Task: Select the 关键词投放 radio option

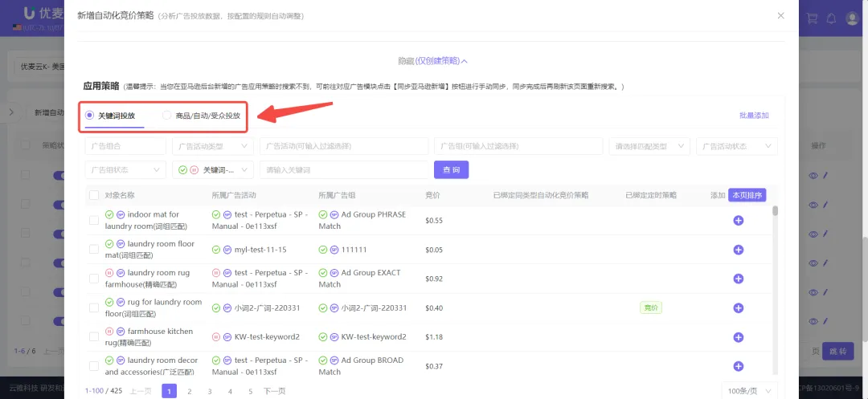Action: pos(89,116)
